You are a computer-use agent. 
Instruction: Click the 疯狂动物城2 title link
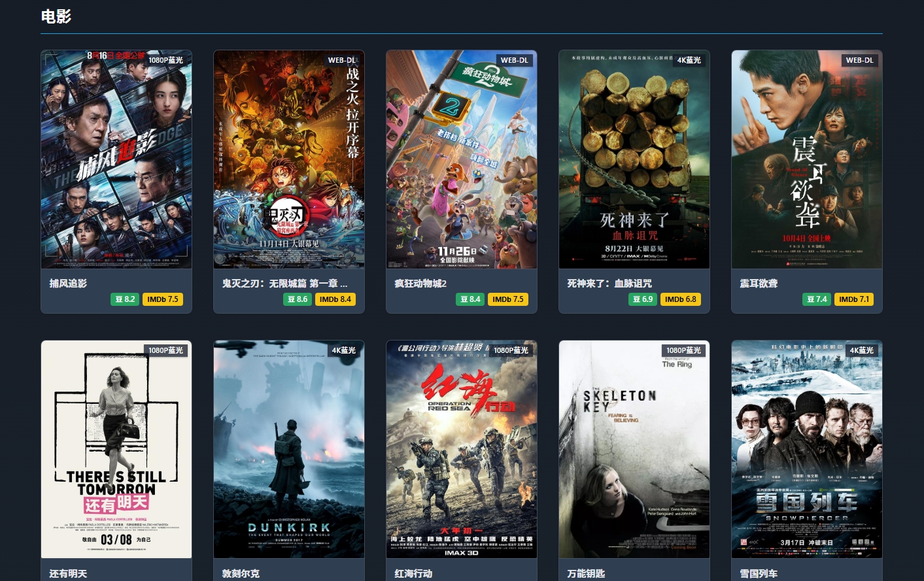click(420, 284)
